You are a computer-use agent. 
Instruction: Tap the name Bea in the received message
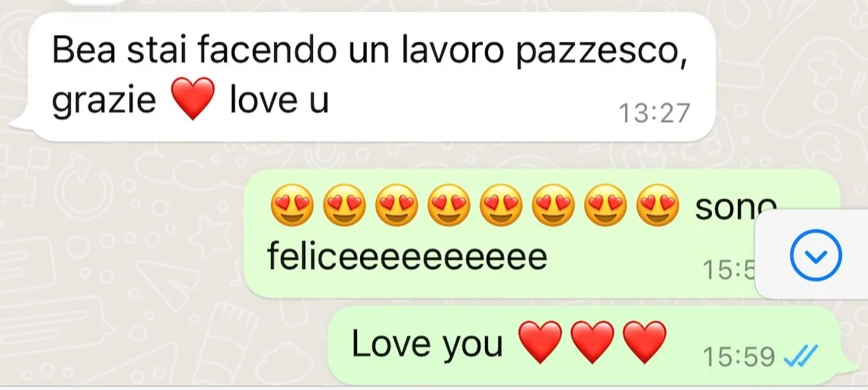point(85,50)
